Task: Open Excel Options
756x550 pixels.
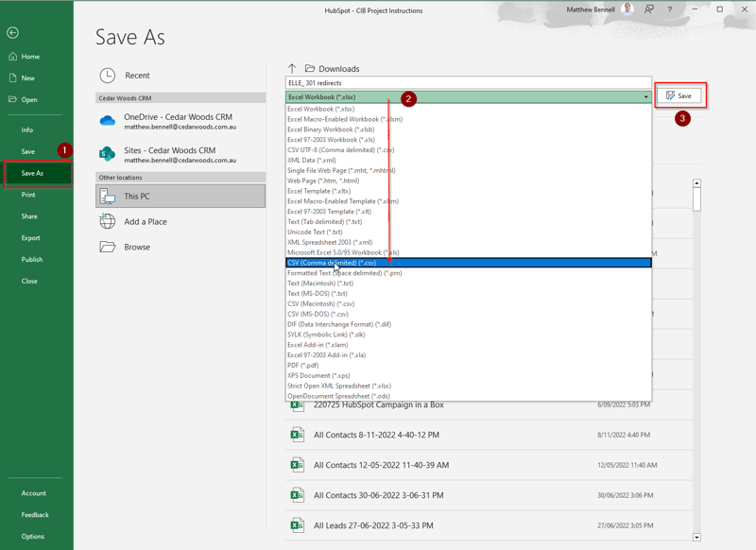Action: pos(33,537)
